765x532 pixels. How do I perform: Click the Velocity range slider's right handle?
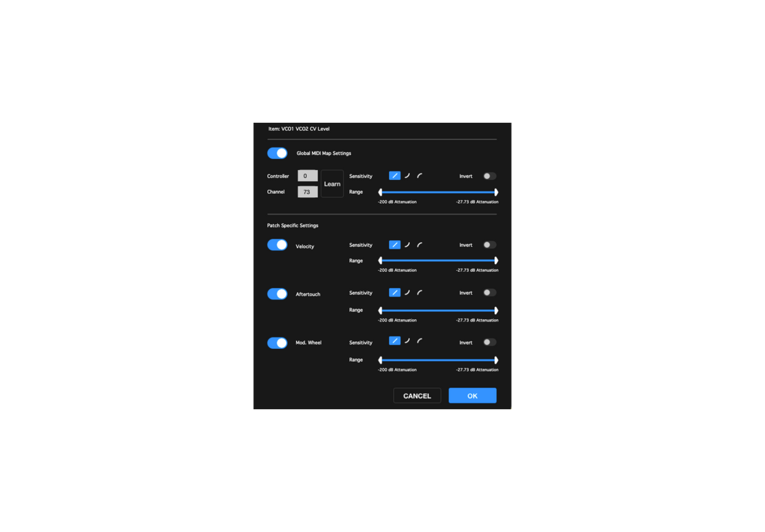coord(496,261)
